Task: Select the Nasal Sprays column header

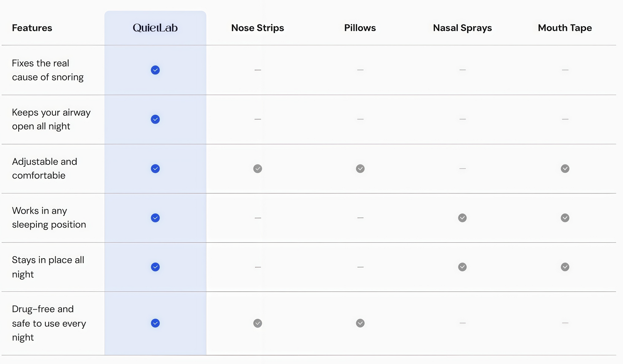Action: click(462, 28)
